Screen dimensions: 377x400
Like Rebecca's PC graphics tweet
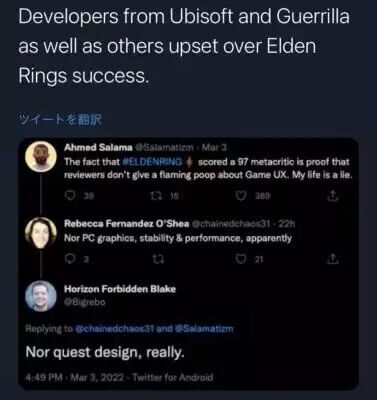(x=240, y=259)
